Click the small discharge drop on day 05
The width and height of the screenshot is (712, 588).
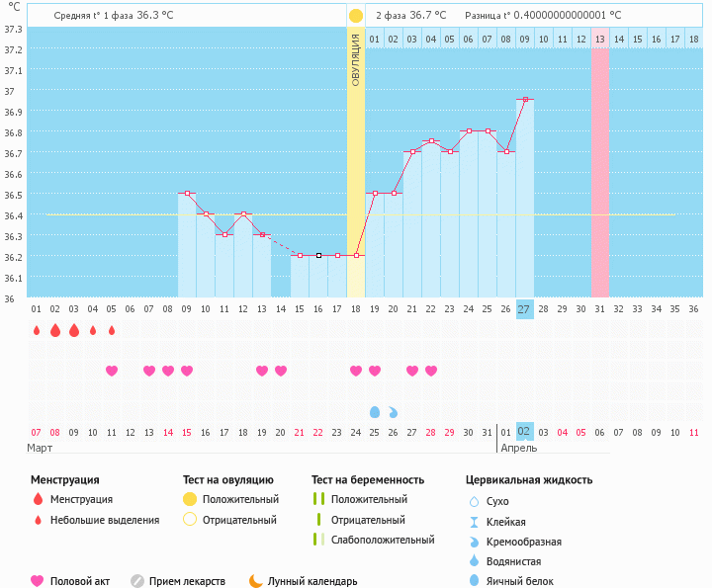111,330
